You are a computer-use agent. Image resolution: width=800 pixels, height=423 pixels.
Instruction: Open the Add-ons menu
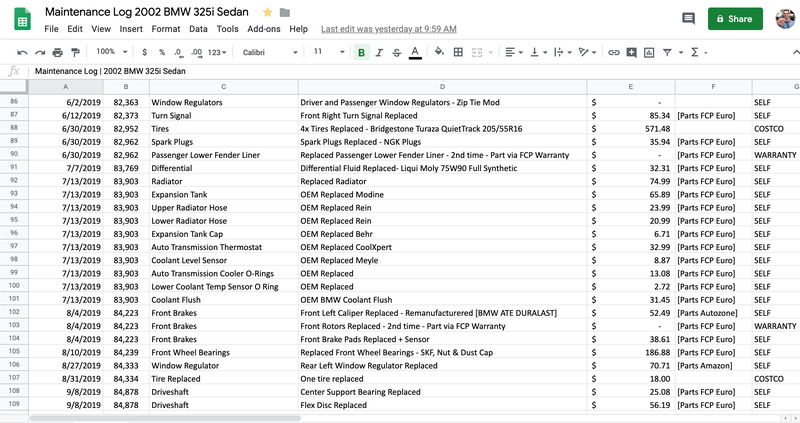(264, 29)
